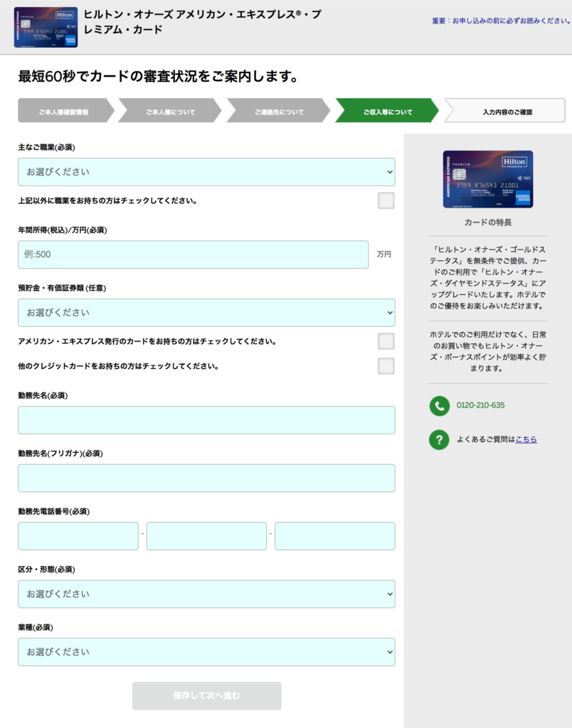
Task: Click the green question mark icon
Action: pos(439,439)
